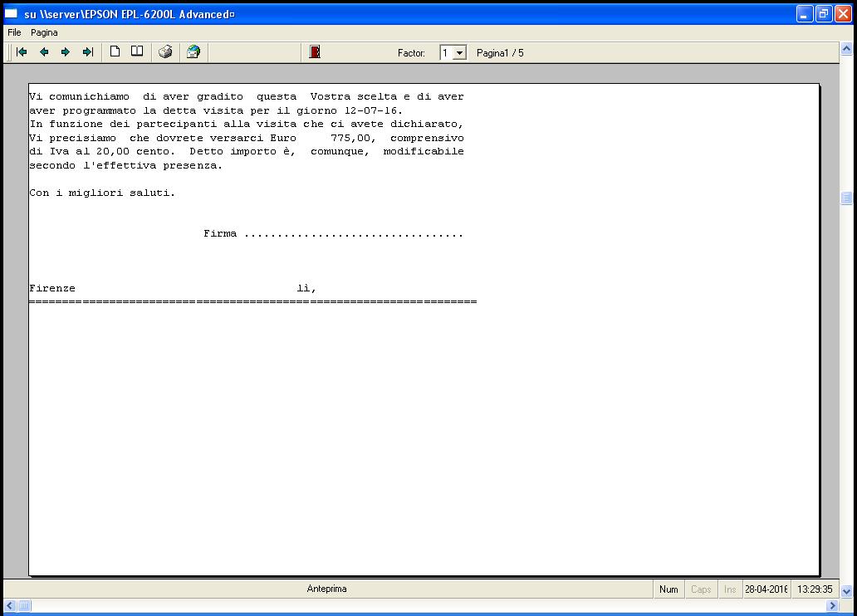Click the red exit door icon
857x616 pixels.
[x=315, y=52]
